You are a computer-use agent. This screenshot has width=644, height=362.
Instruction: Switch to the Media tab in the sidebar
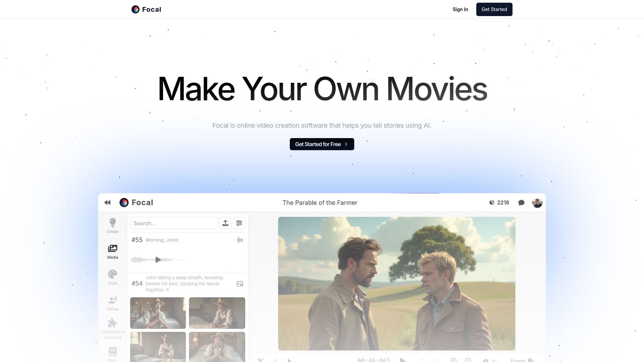pyautogui.click(x=112, y=251)
